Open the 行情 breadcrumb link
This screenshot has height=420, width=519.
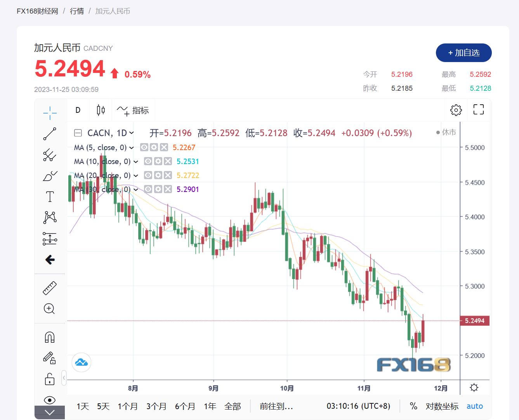tap(77, 11)
